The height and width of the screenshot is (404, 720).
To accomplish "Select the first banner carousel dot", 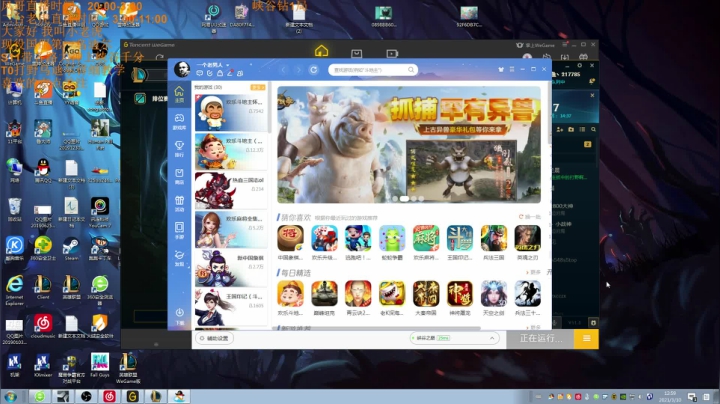I will 395,199.
